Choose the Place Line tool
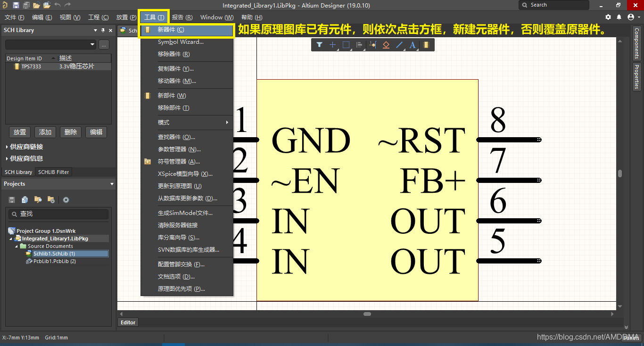This screenshot has height=346, width=644. point(399,45)
